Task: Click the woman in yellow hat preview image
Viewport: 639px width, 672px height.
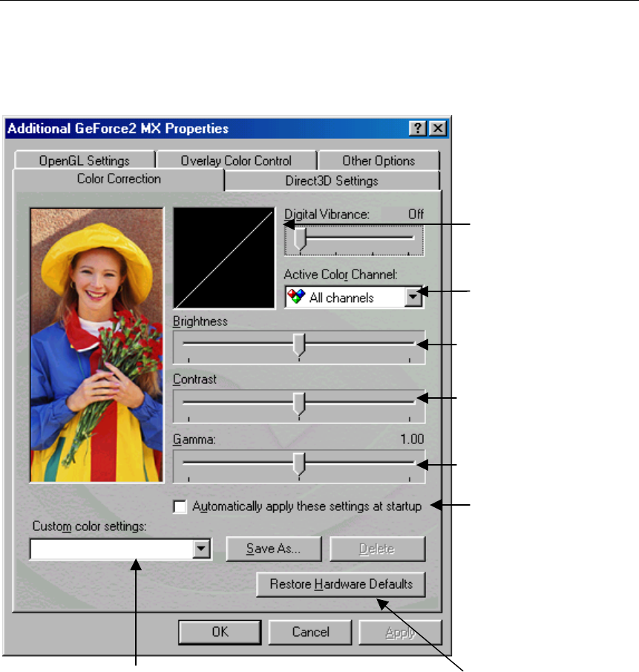Action: pyautogui.click(x=96, y=345)
